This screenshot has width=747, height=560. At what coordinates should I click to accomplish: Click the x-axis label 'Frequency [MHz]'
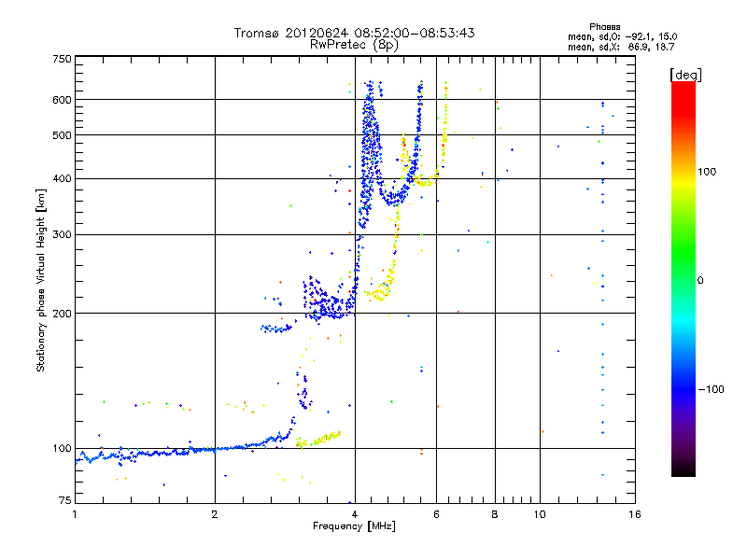pyautogui.click(x=354, y=526)
